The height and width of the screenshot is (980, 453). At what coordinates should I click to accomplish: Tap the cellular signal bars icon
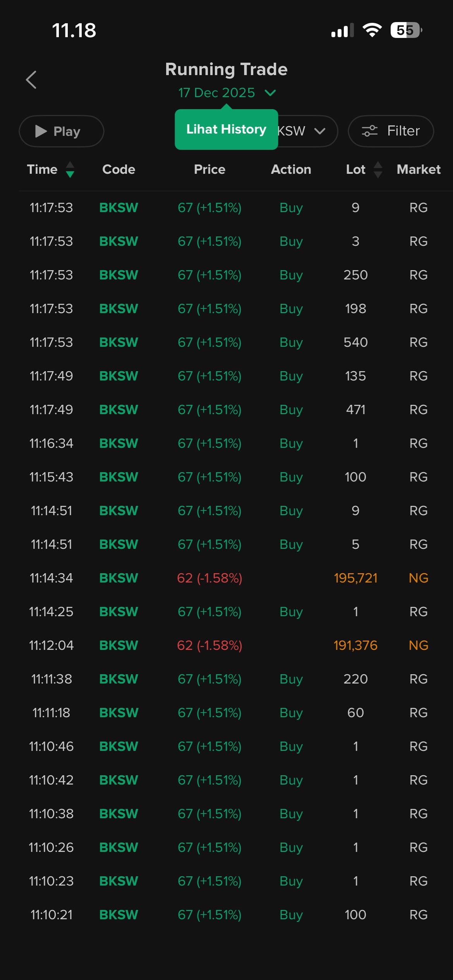(x=342, y=31)
